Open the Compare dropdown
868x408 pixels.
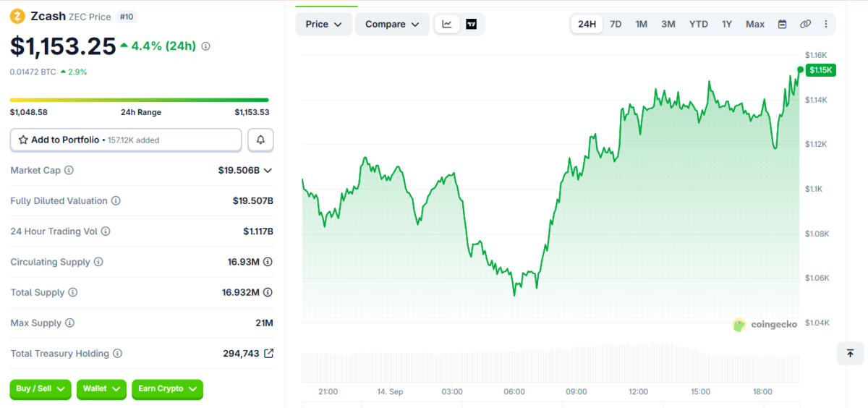click(x=392, y=24)
